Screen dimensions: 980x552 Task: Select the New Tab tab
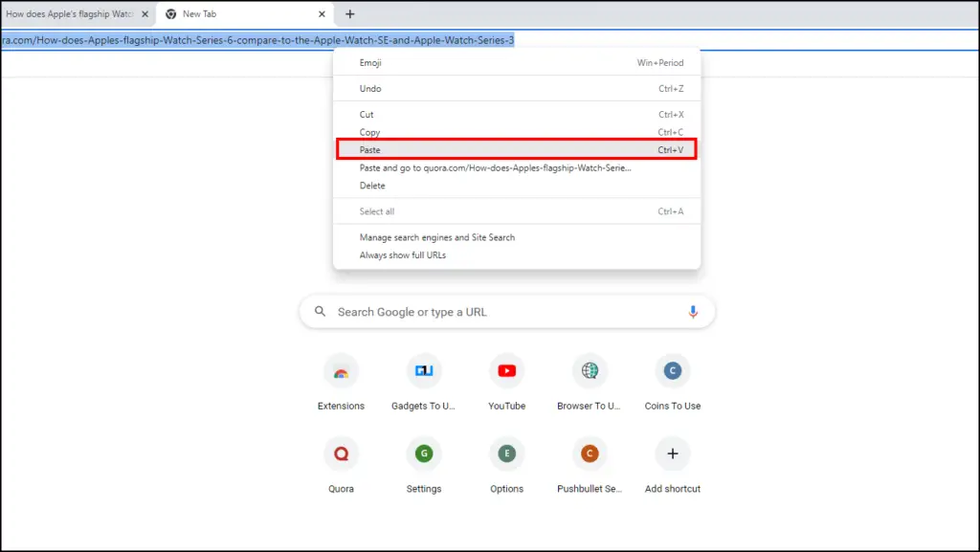tap(245, 13)
